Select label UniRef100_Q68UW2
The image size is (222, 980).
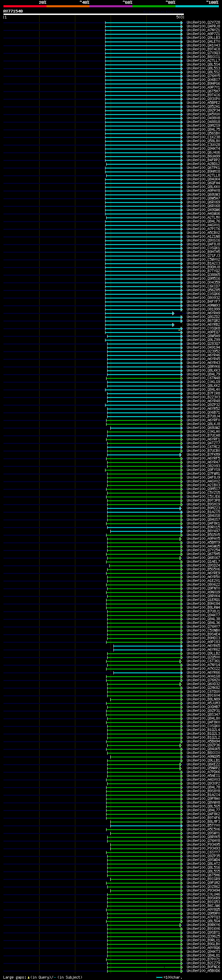click(203, 428)
